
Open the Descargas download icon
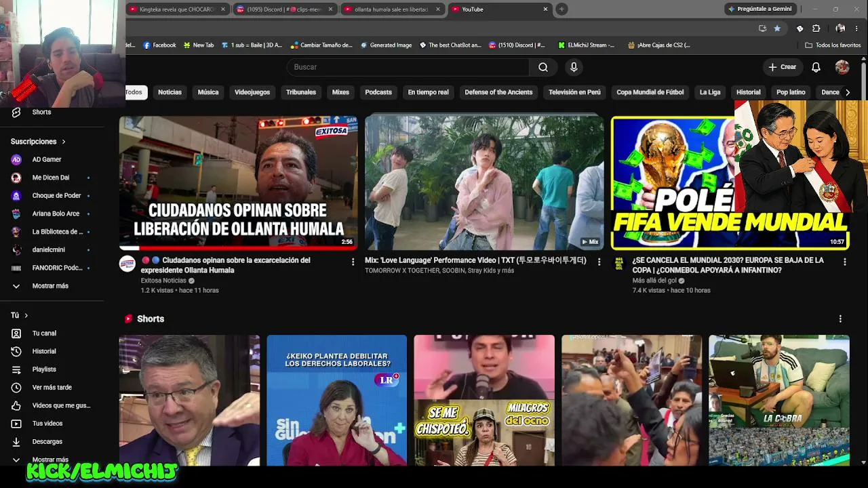click(16, 442)
